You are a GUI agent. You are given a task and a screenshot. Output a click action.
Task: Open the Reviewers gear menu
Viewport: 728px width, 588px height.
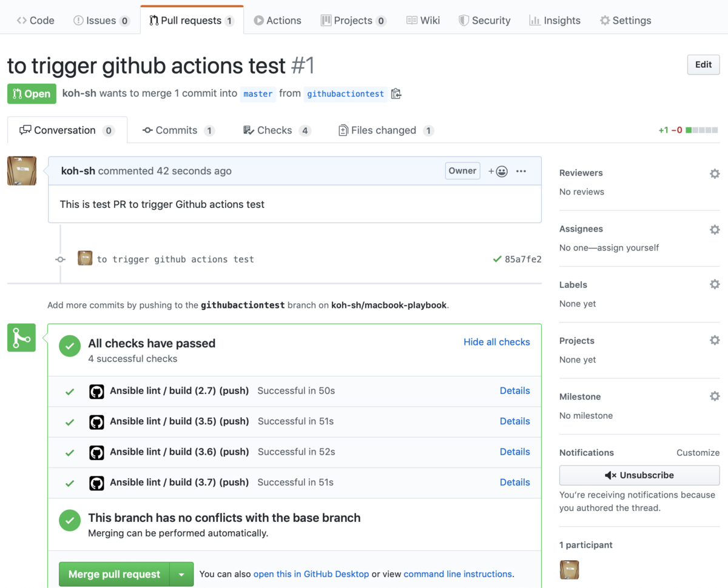(715, 173)
